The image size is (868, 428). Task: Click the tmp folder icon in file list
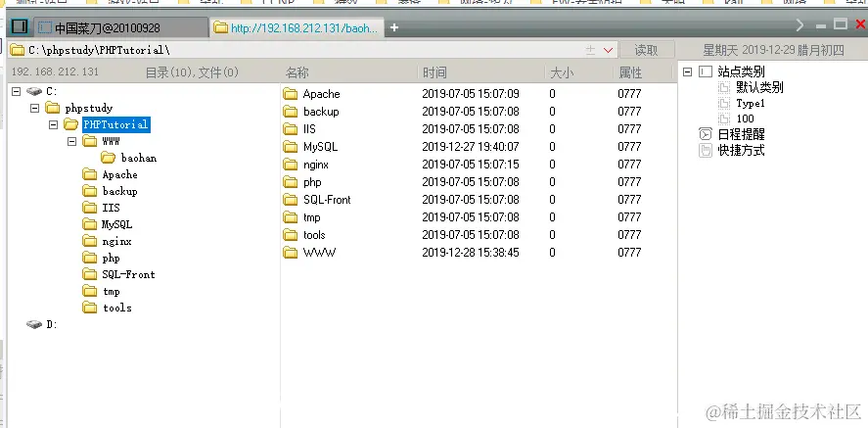tap(290, 217)
